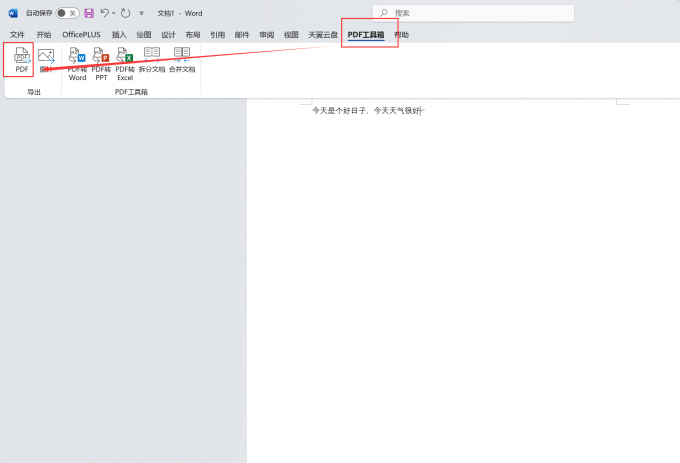Image resolution: width=680 pixels, height=463 pixels.
Task: Switch to the 帮助 tab
Action: coord(402,35)
